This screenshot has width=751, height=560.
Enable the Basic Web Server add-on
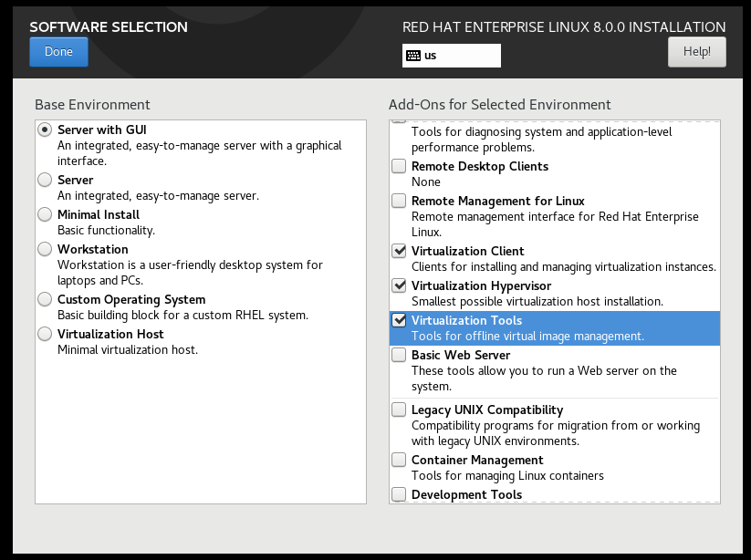click(x=398, y=354)
